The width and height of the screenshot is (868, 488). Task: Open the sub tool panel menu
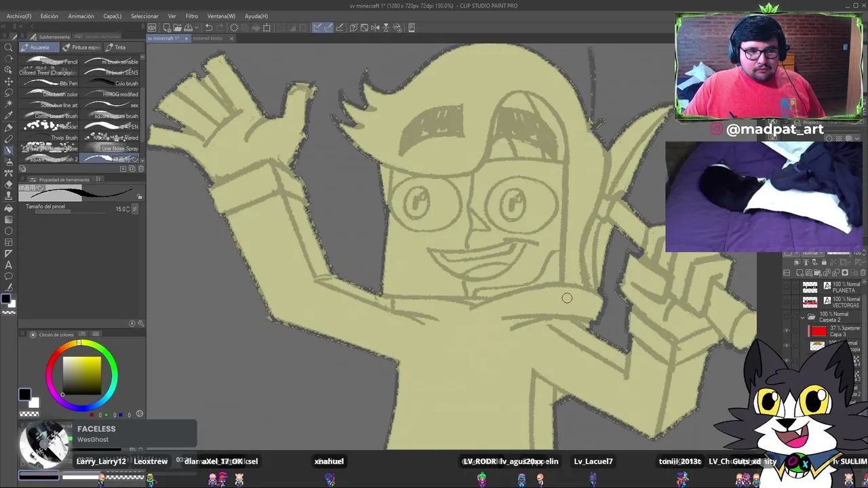pyautogui.click(x=24, y=37)
